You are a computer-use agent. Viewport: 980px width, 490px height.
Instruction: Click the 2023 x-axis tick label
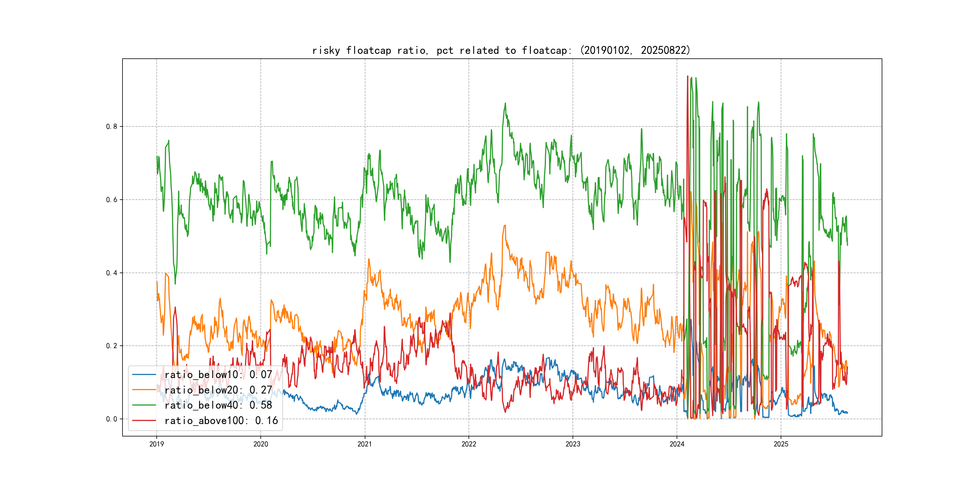[x=573, y=444]
